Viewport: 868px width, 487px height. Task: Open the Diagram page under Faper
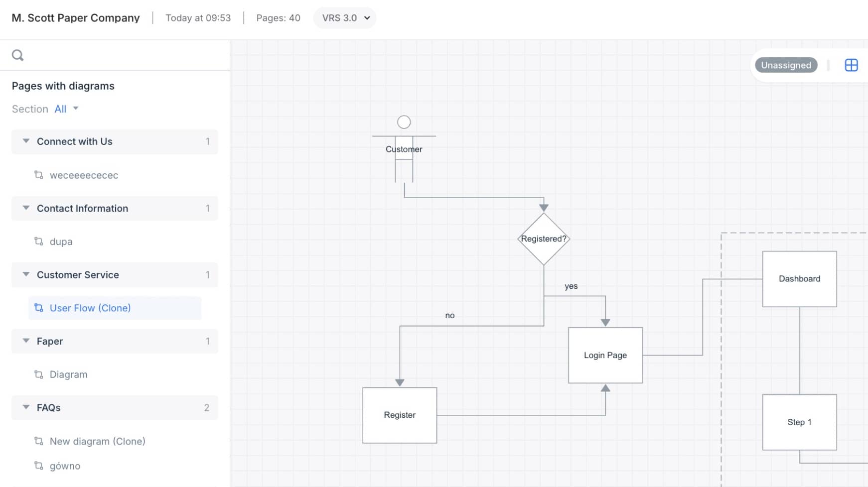pyautogui.click(x=68, y=374)
